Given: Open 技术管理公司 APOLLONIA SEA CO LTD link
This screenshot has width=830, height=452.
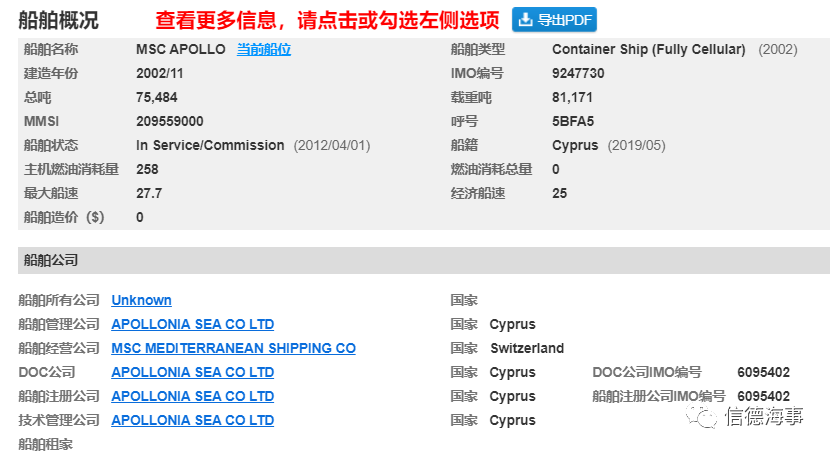Looking at the screenshot, I should pyautogui.click(x=192, y=420).
